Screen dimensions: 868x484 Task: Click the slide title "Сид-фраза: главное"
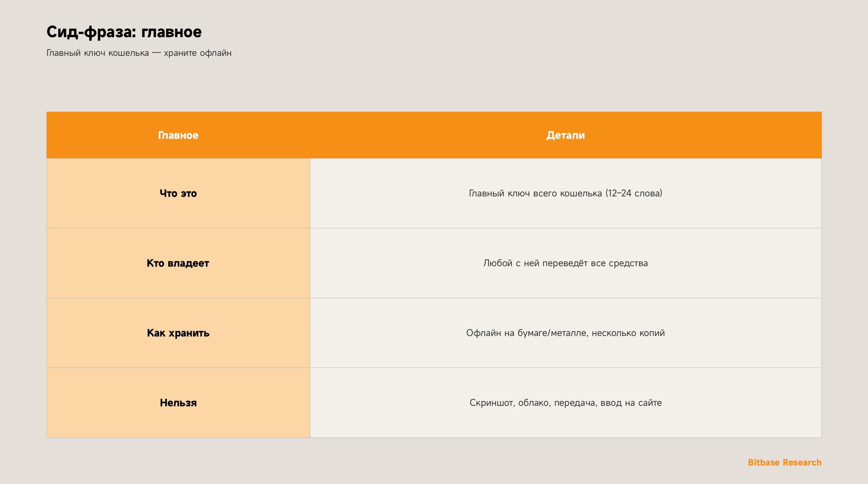[124, 32]
